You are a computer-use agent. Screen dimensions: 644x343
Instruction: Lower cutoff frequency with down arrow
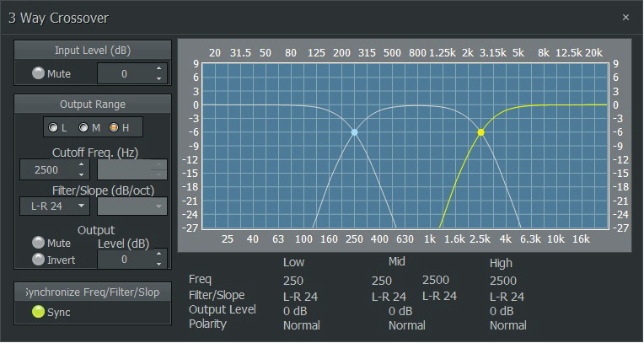82,174
